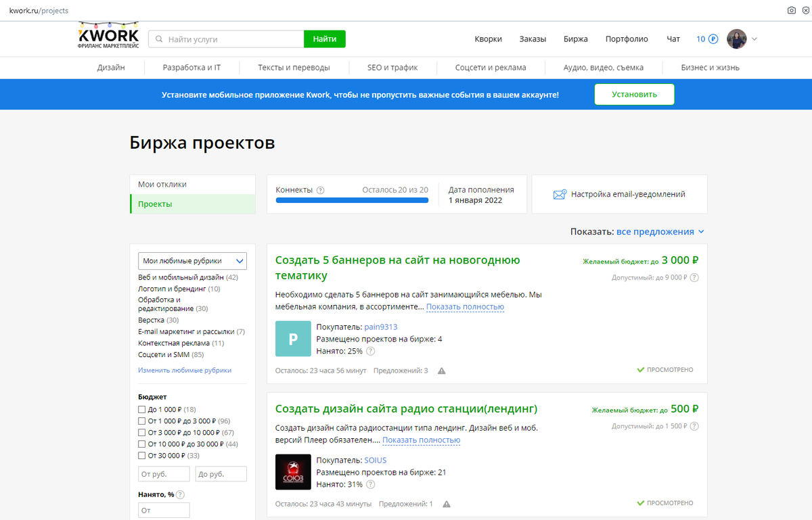812x520 pixels.
Task: Click the email envelope notification icon
Action: click(560, 195)
